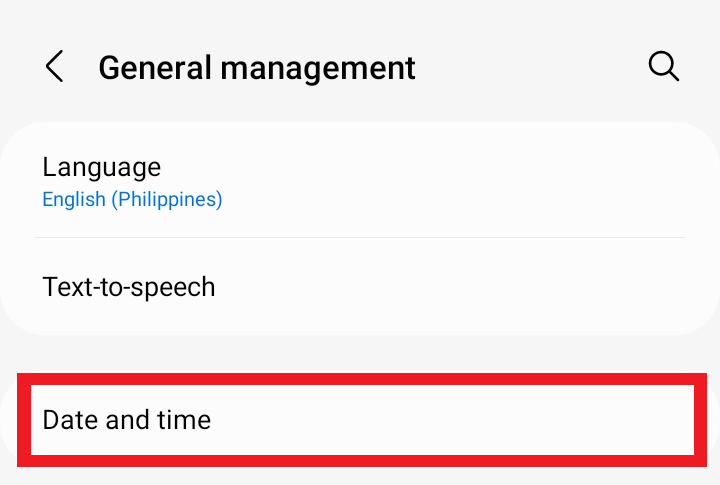720x485 pixels.
Task: Select the highlighted Date and time row
Action: pyautogui.click(x=362, y=420)
